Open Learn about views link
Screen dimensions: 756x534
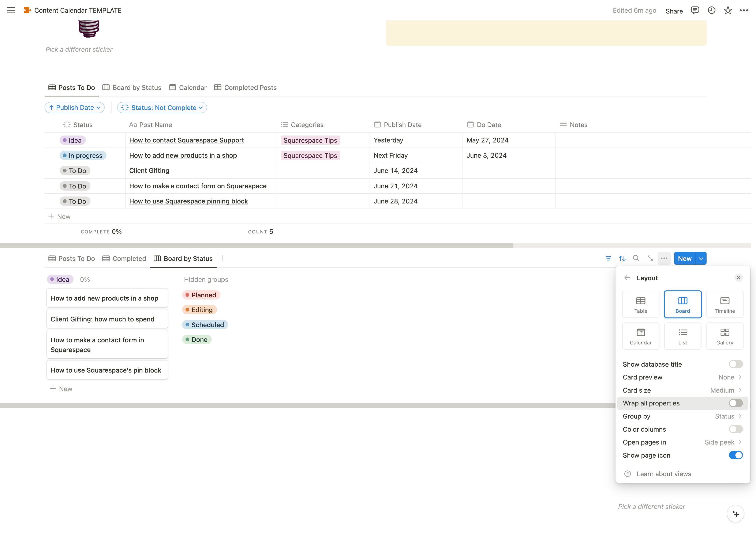pyautogui.click(x=663, y=474)
